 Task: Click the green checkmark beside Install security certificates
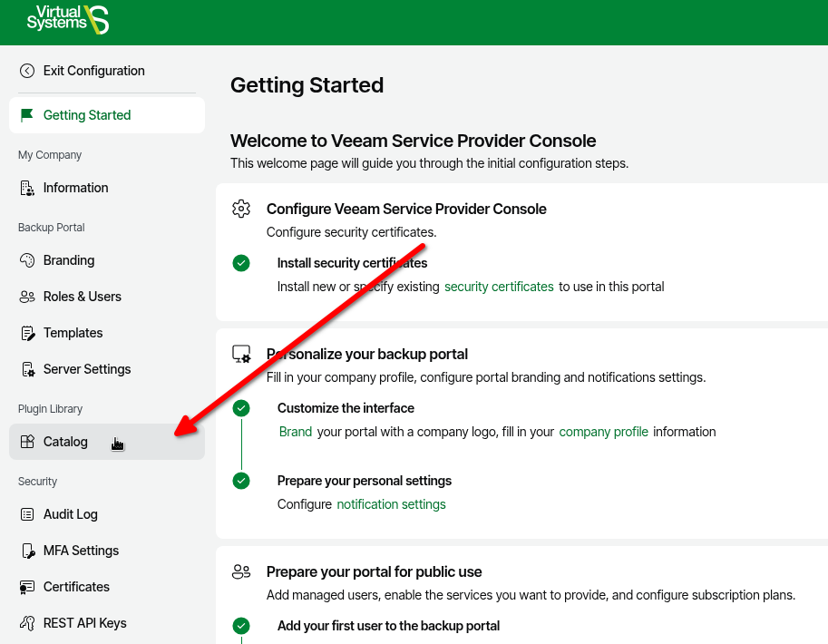click(241, 263)
